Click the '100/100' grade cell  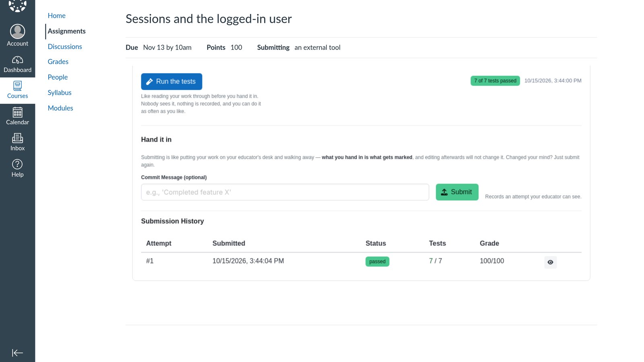point(491,261)
